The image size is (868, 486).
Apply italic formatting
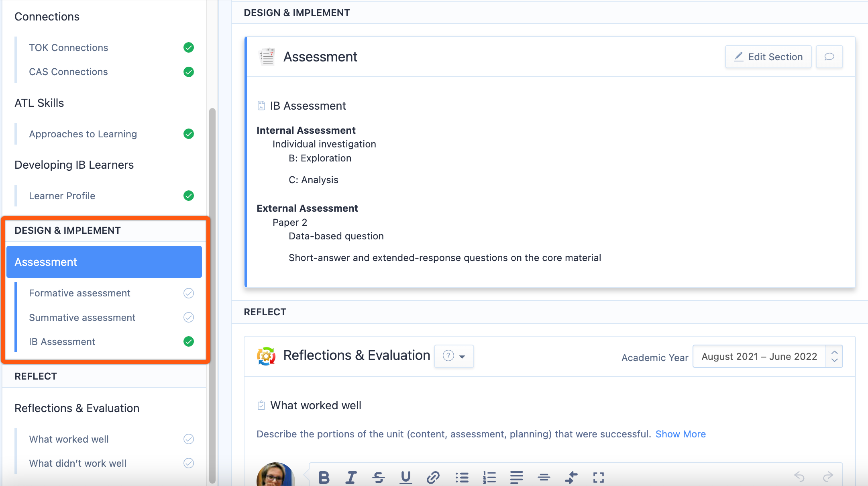click(x=351, y=478)
